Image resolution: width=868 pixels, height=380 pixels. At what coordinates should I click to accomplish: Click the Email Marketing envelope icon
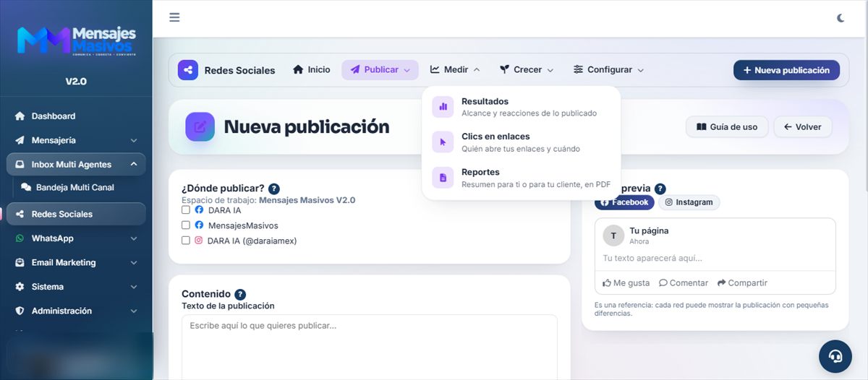coord(20,263)
